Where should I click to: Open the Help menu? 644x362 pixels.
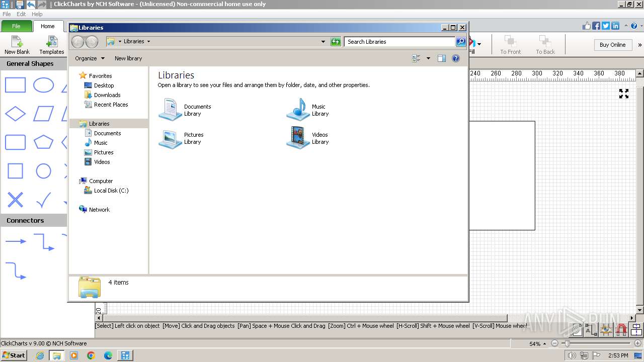pos(37,14)
